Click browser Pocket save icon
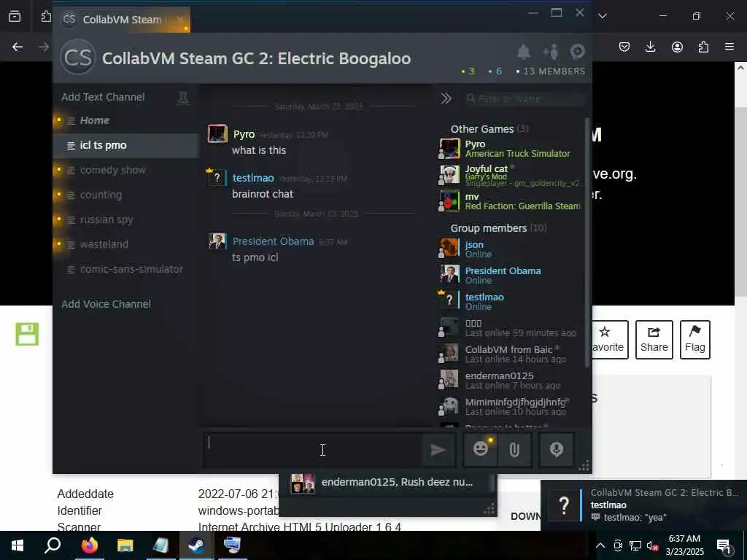 click(x=624, y=47)
